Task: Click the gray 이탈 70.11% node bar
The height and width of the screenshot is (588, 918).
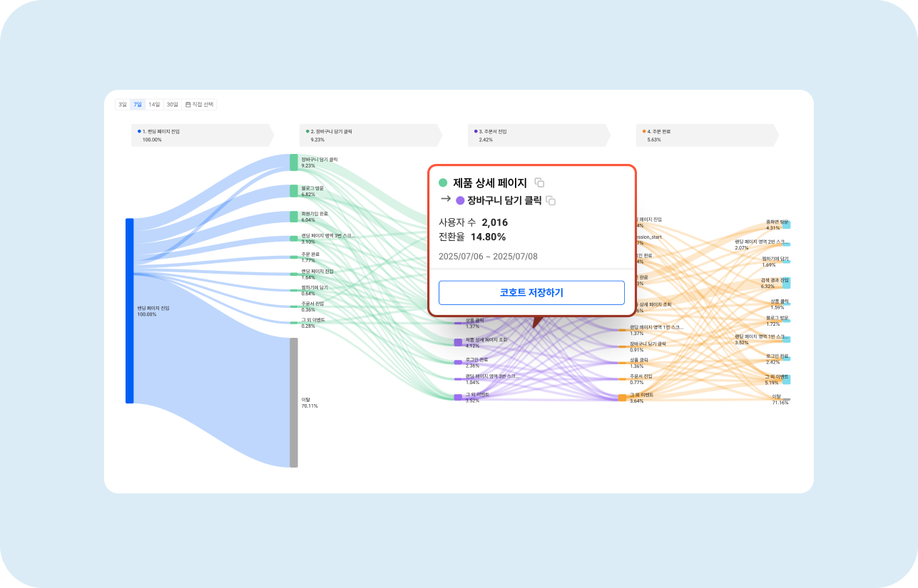Action: 294,403
